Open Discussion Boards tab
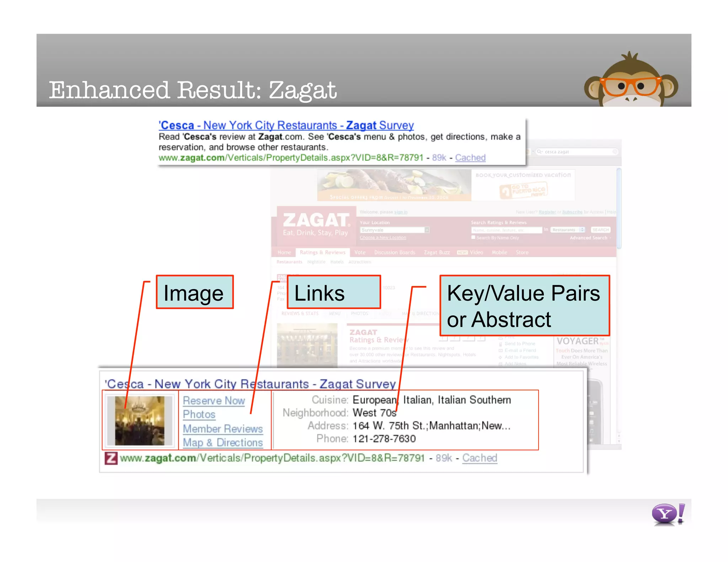The image size is (728, 562). click(395, 252)
